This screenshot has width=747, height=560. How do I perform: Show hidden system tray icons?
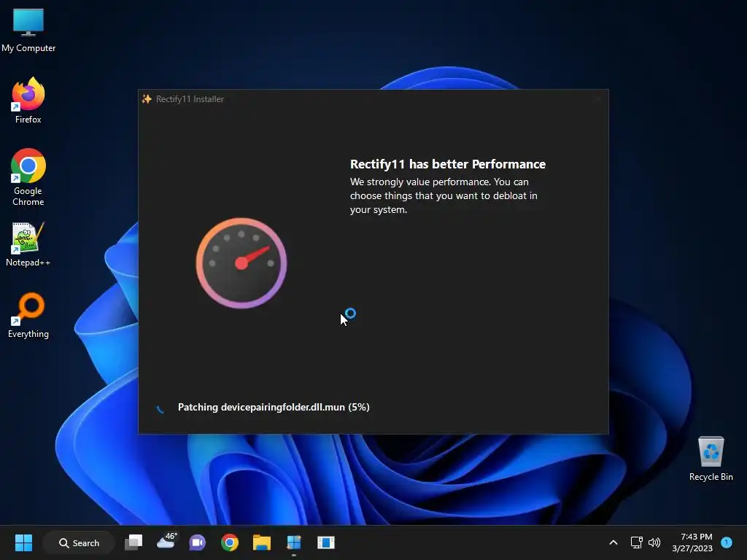[613, 542]
